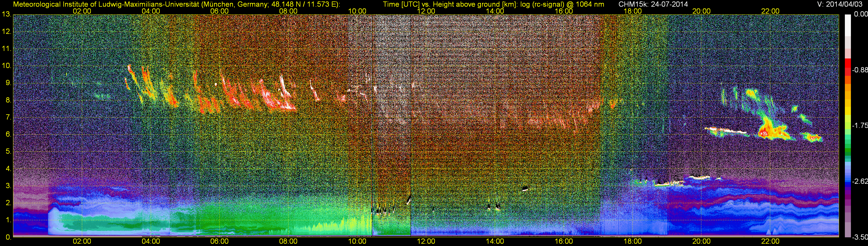Click the 06:00 label on the top time axis
This screenshot has width=868, height=246.
[219, 11]
